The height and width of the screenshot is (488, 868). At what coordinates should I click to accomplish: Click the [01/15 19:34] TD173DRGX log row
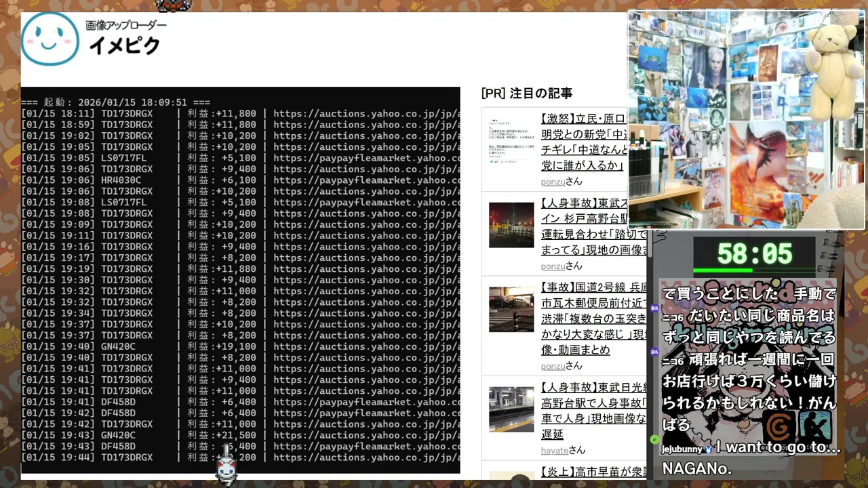(x=240, y=313)
